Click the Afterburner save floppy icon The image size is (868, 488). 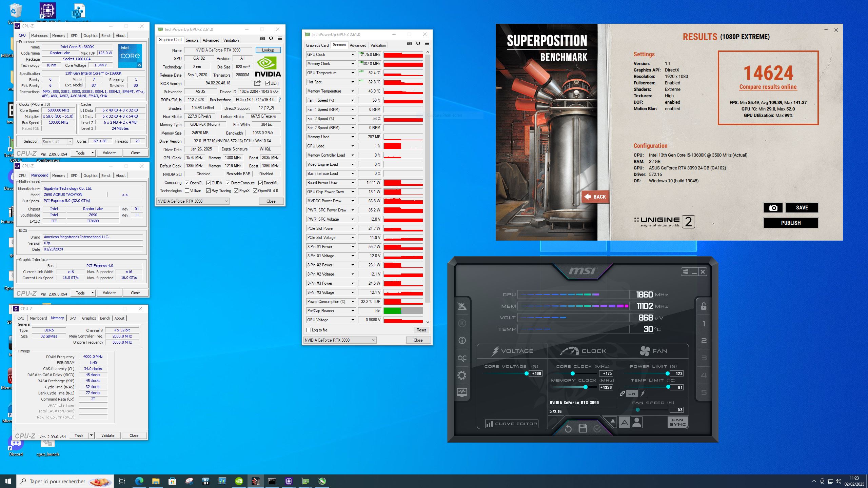click(x=583, y=428)
